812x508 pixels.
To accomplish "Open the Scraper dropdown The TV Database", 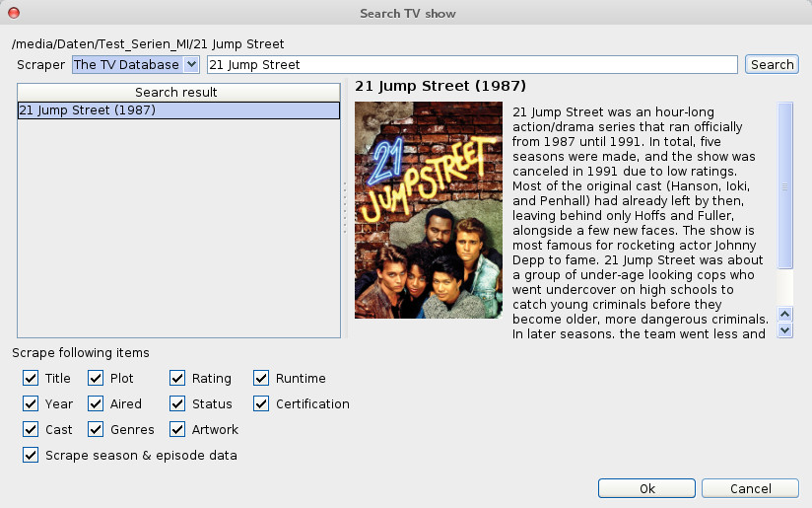I will tap(136, 65).
